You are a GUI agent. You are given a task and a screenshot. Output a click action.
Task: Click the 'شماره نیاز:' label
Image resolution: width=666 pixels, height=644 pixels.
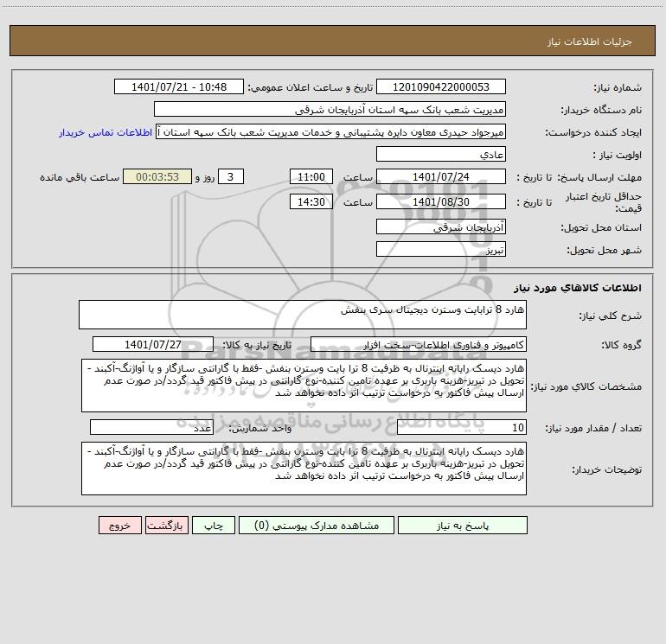(618, 87)
